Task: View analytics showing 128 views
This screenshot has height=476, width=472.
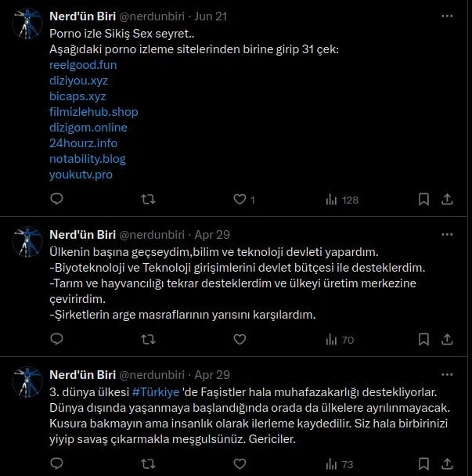Action: (x=342, y=200)
